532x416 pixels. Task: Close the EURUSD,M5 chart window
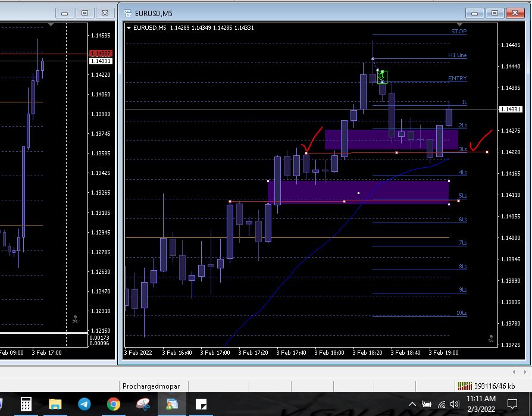[515, 13]
